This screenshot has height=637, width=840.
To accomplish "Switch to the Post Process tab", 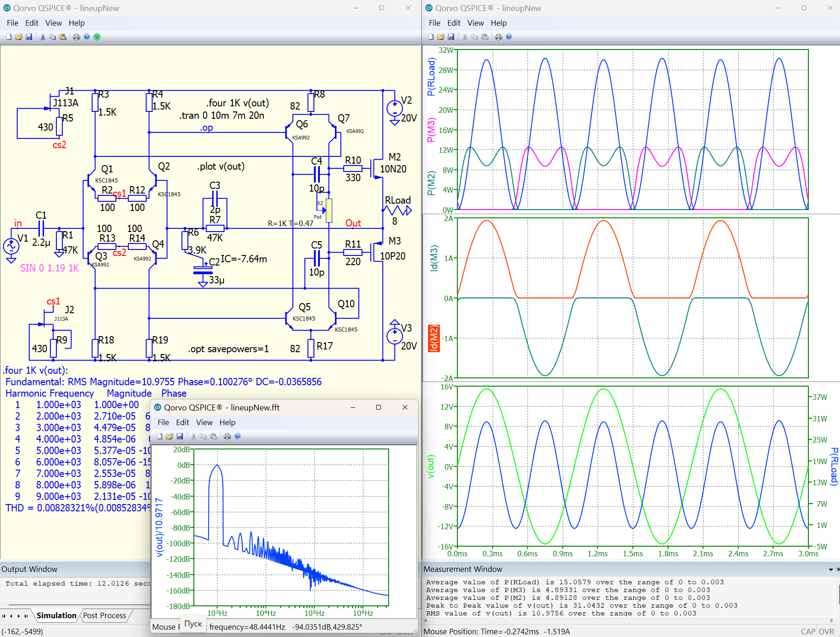I will point(104,615).
